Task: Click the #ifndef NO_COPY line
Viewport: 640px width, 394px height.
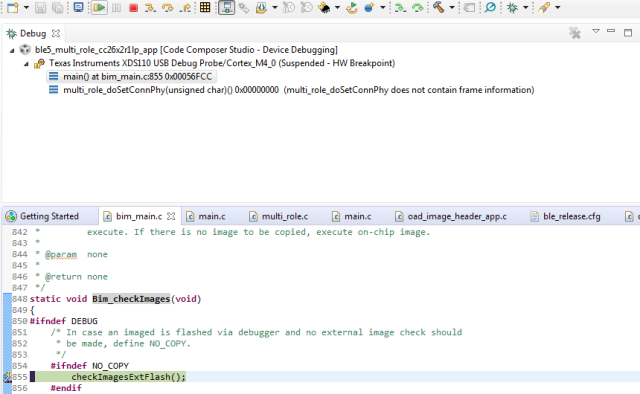Action: coord(90,366)
